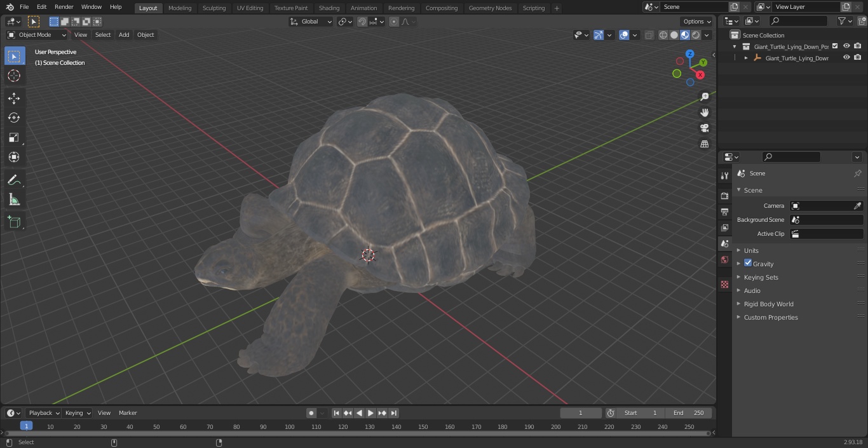Toggle render camera for Giant_Turtle_Lying_Down object
The image size is (868, 448).
857,58
